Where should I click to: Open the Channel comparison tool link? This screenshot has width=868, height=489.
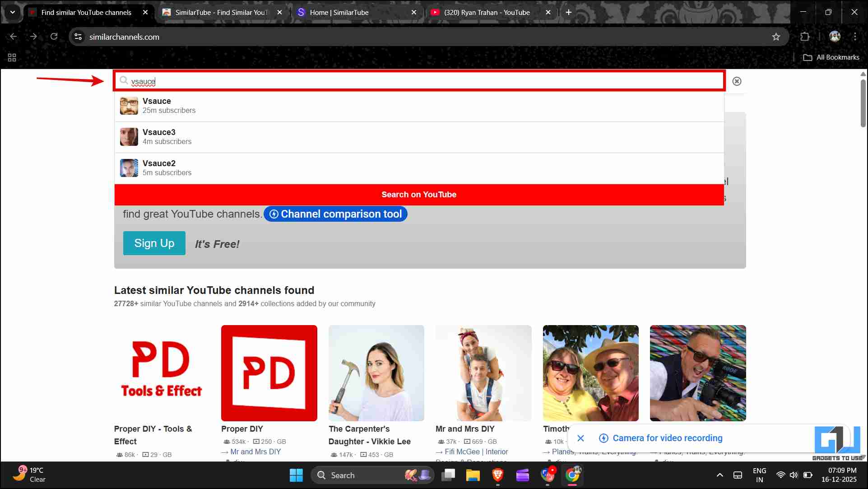(x=335, y=214)
